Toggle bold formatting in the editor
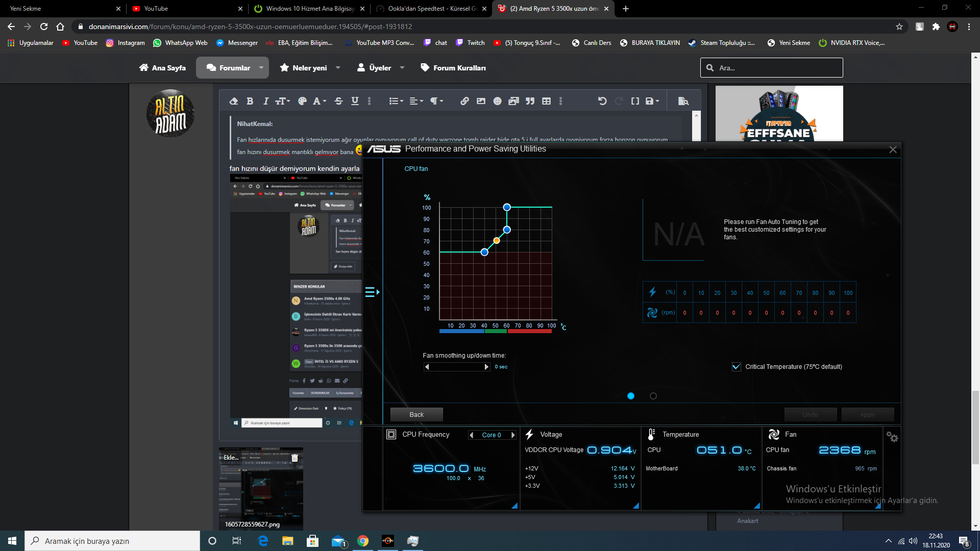 pos(250,101)
